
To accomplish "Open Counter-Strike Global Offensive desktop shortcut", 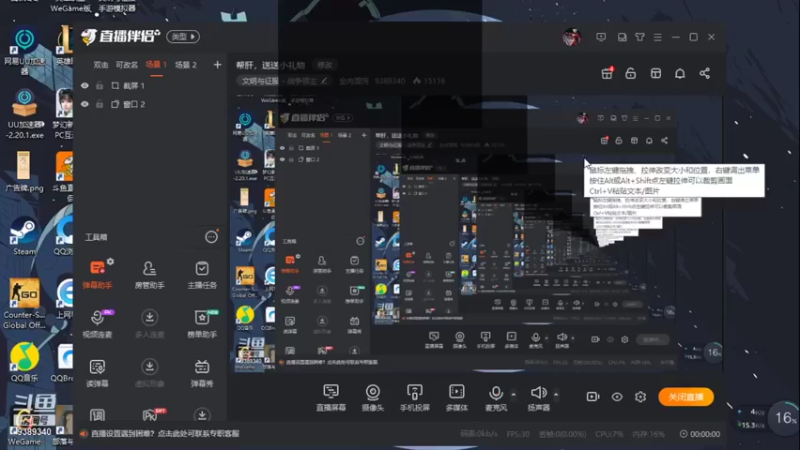I will click(x=24, y=304).
